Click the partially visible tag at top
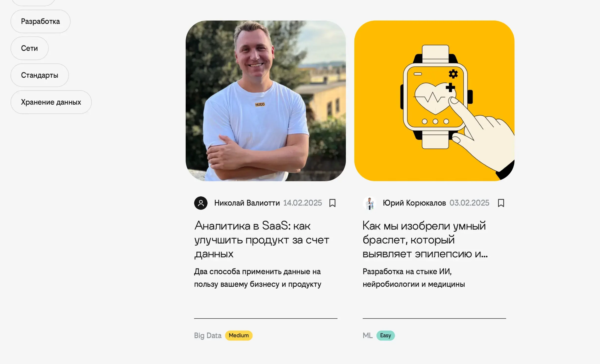Screen dimensions: 600x364 tap(33, 2)
